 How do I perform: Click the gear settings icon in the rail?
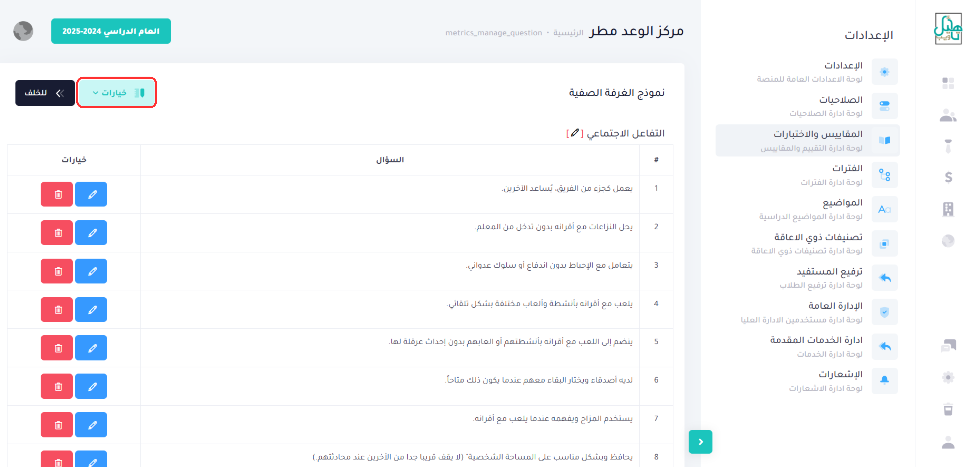[948, 377]
